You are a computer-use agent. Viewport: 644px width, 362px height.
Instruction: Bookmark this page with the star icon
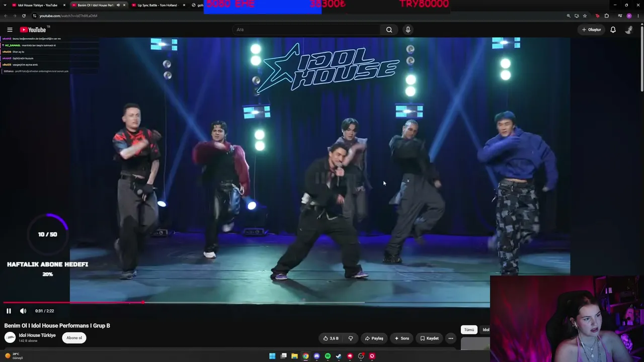point(585,16)
